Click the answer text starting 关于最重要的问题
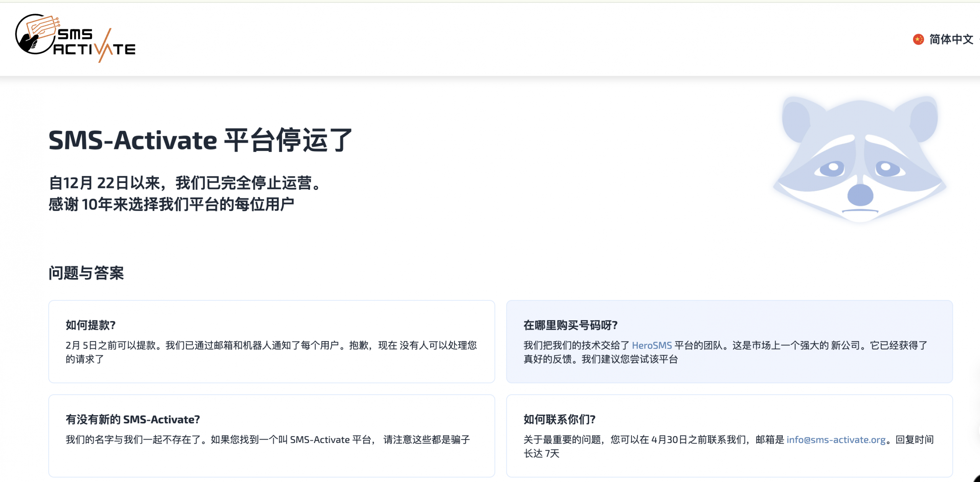This screenshot has width=980, height=482. pyautogui.click(x=729, y=446)
